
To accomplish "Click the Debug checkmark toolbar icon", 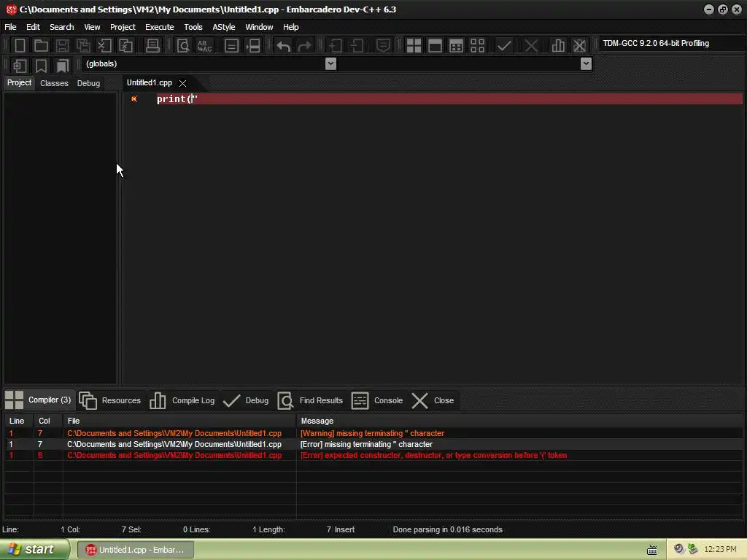I will coord(504,46).
